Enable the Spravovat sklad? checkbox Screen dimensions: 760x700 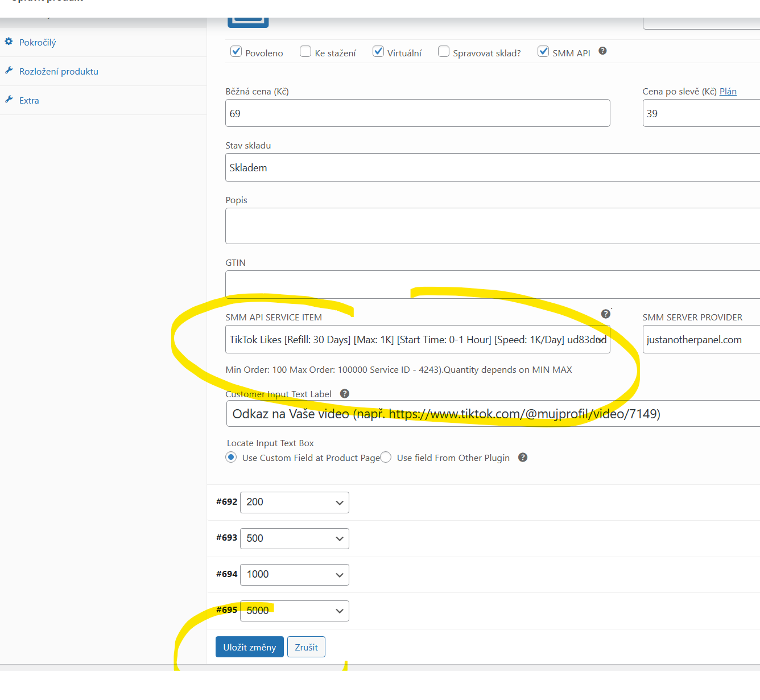point(444,52)
